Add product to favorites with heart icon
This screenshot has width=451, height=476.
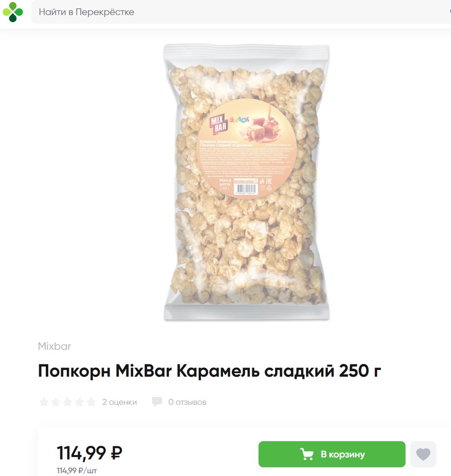pos(423,454)
